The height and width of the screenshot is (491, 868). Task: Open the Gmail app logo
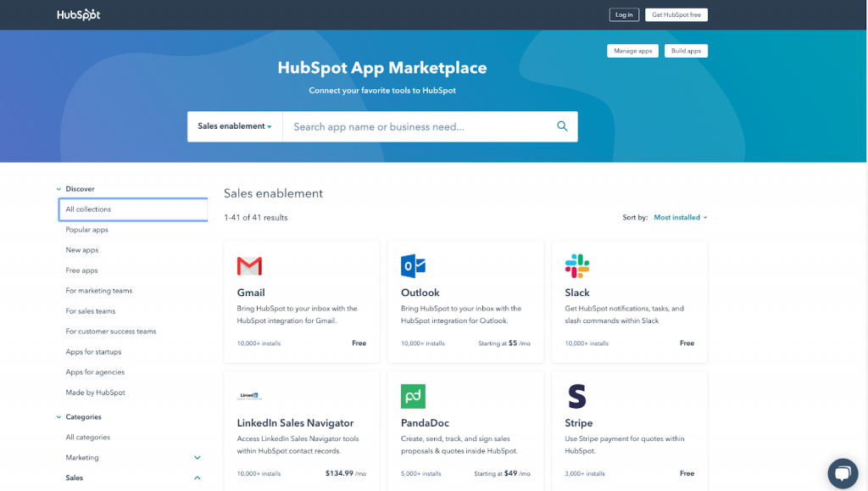click(x=249, y=265)
